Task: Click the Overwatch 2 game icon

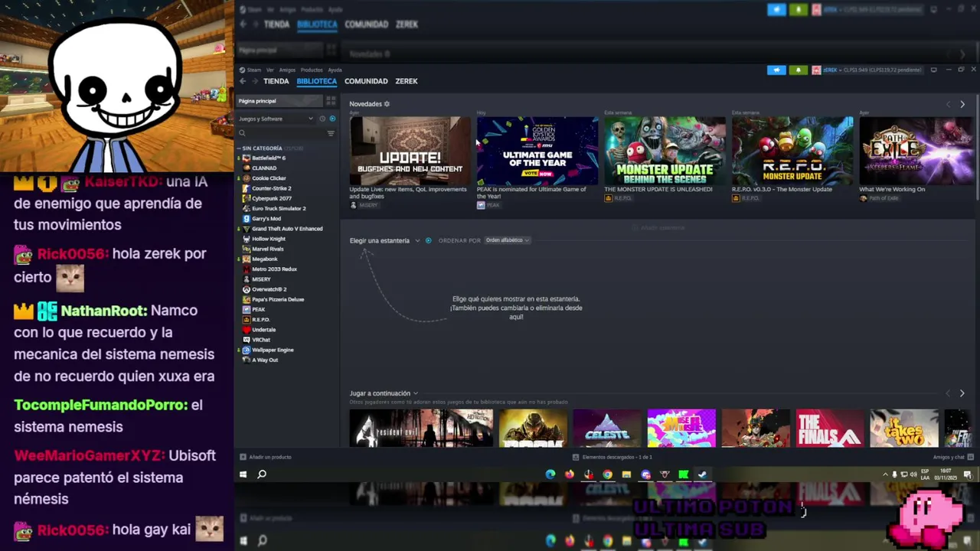Action: click(x=246, y=289)
